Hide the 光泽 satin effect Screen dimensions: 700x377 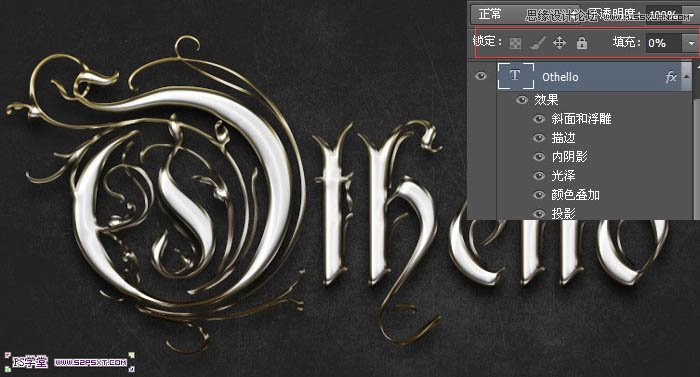point(539,176)
